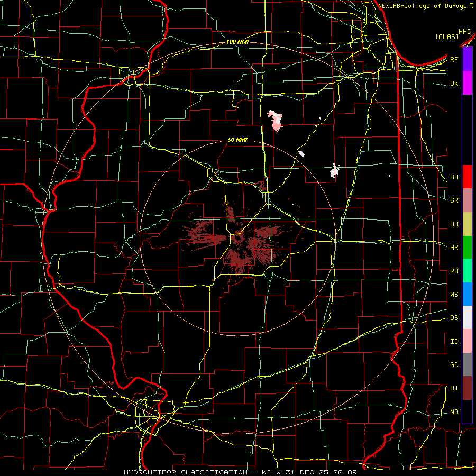This screenshot has height=476, width=476.
Task: Click the 'GC' legend label
Action: [454, 365]
